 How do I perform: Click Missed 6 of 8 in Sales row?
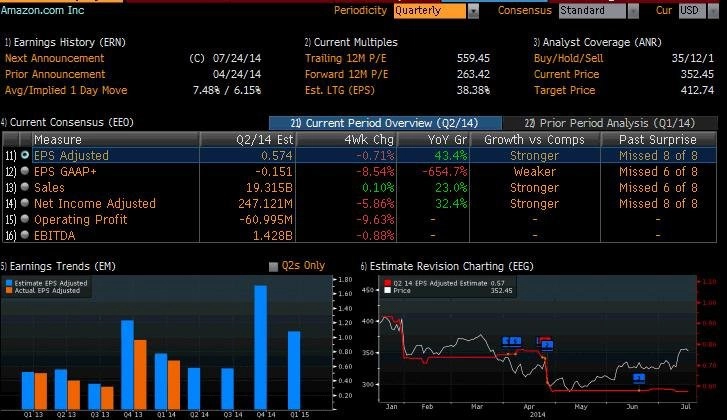click(x=658, y=187)
